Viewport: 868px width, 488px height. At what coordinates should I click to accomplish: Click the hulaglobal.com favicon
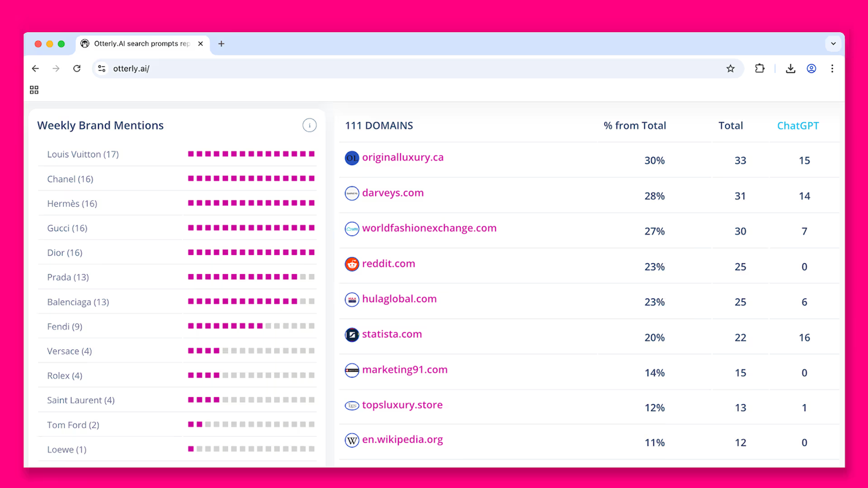(x=352, y=299)
